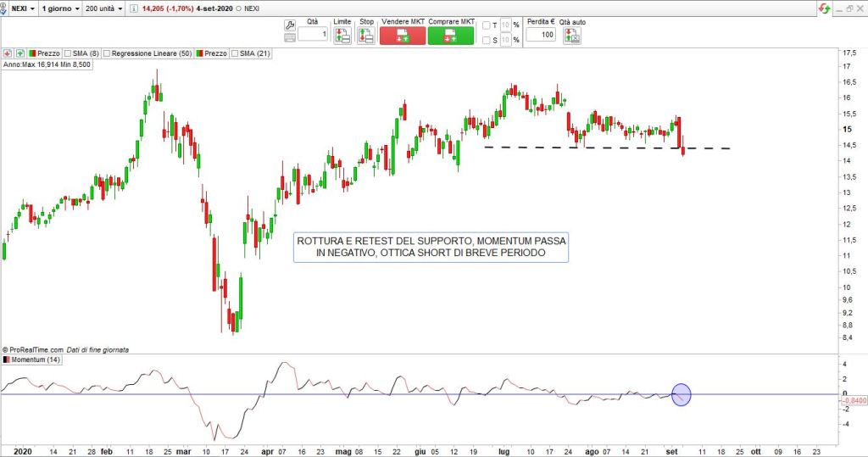Enable the SMA (8) checkbox
868x457 pixels.
click(68, 53)
